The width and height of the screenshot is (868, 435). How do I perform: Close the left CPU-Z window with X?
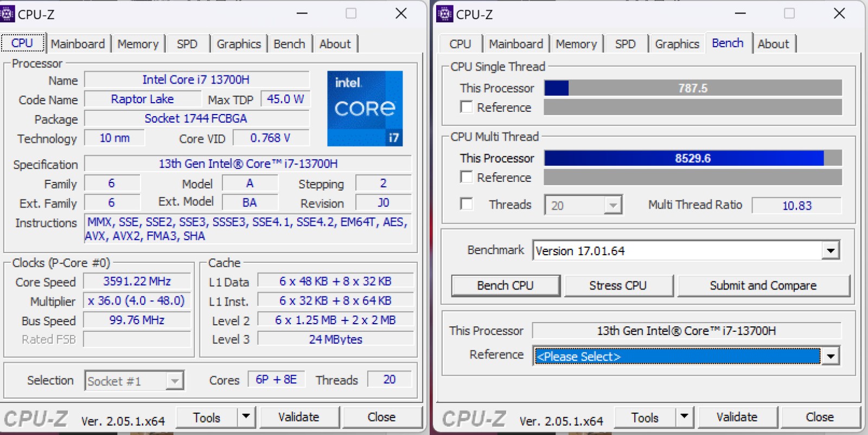click(x=401, y=14)
